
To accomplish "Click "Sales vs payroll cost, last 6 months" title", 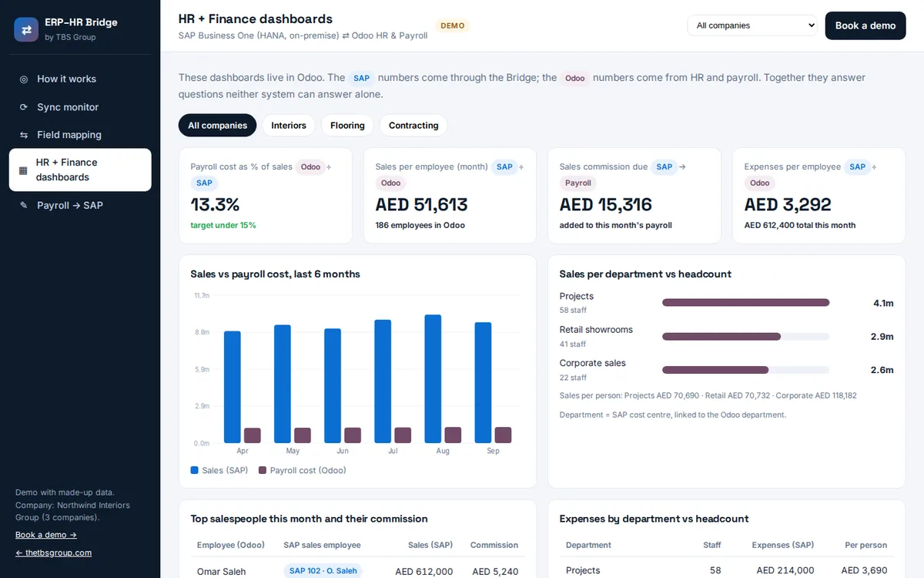I will click(x=275, y=274).
